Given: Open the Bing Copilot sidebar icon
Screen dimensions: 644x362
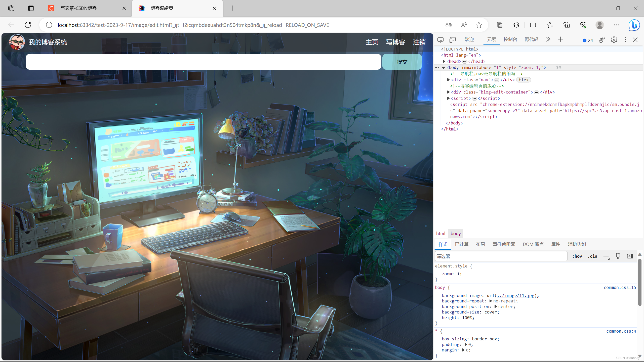Looking at the screenshot, I should 634,25.
